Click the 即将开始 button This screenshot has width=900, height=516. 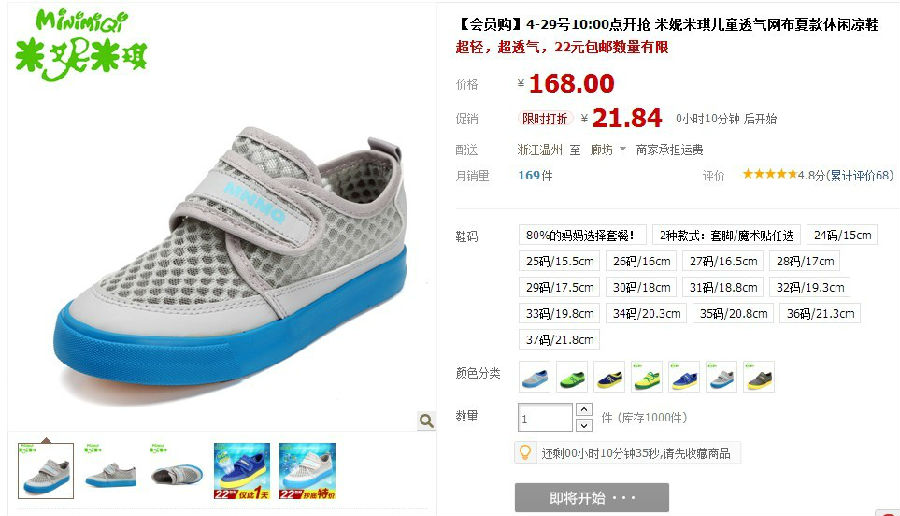(x=592, y=497)
